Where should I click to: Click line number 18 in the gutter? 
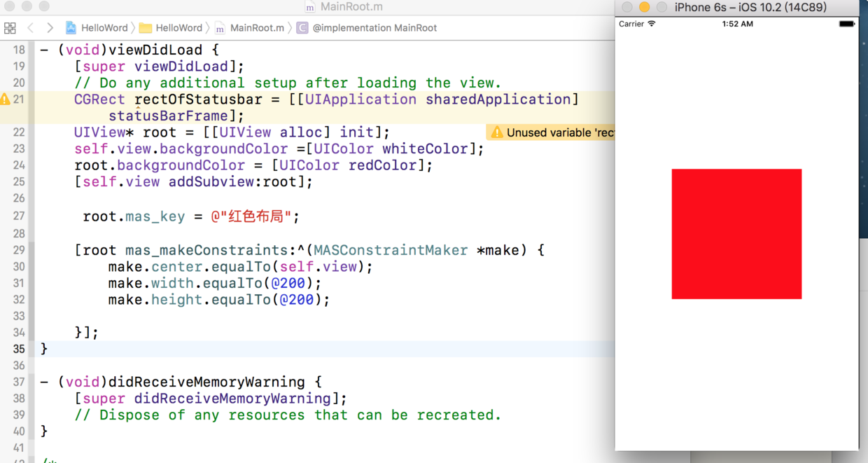[19, 50]
